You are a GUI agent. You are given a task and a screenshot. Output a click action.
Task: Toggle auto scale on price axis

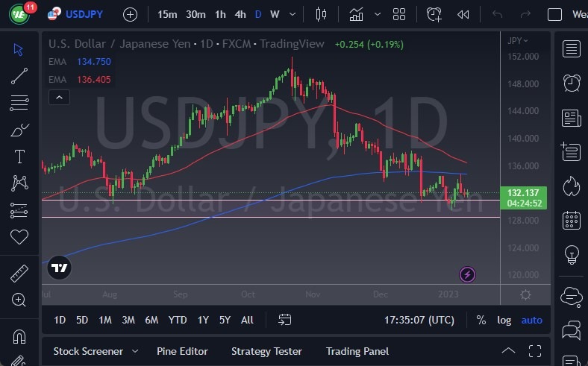(x=531, y=320)
